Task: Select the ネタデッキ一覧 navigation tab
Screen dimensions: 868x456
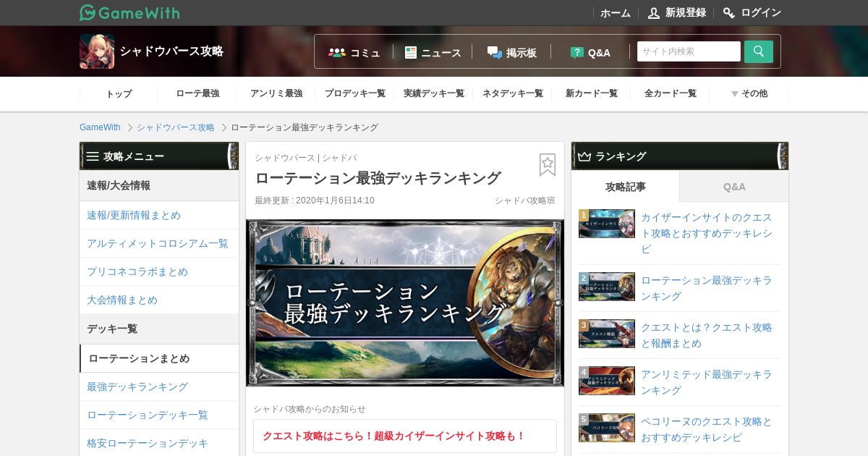Action: tap(513, 93)
